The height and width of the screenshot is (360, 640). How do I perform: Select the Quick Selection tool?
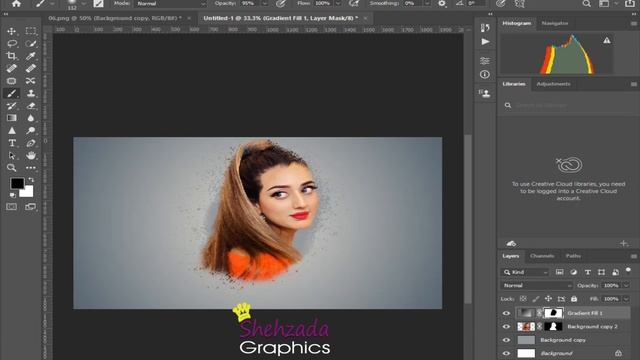(x=31, y=43)
